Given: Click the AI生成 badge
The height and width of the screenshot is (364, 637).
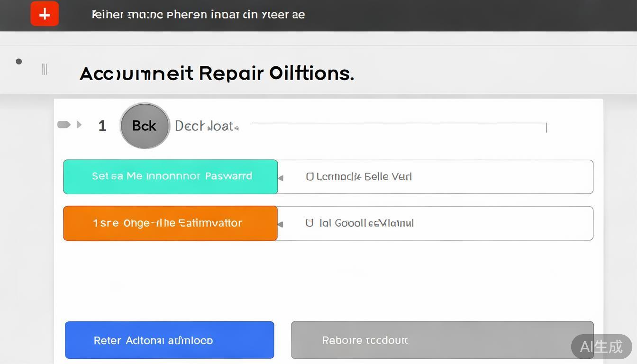Looking at the screenshot, I should click(601, 346).
